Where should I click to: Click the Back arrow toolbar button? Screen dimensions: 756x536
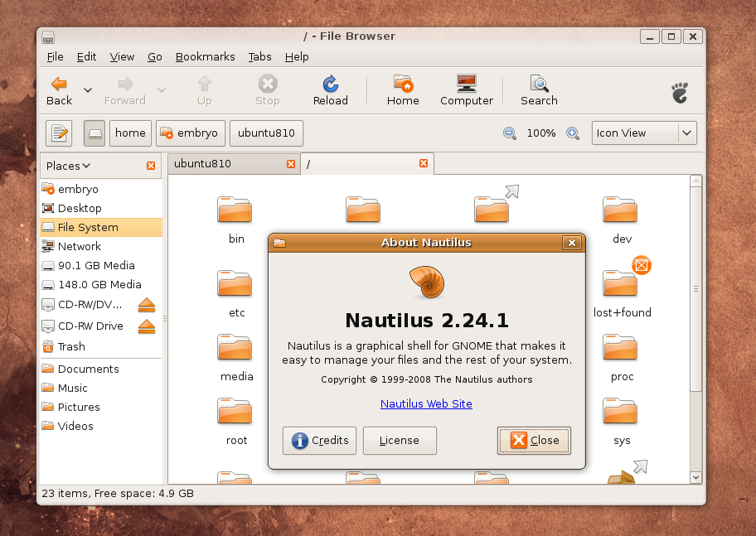[x=59, y=90]
